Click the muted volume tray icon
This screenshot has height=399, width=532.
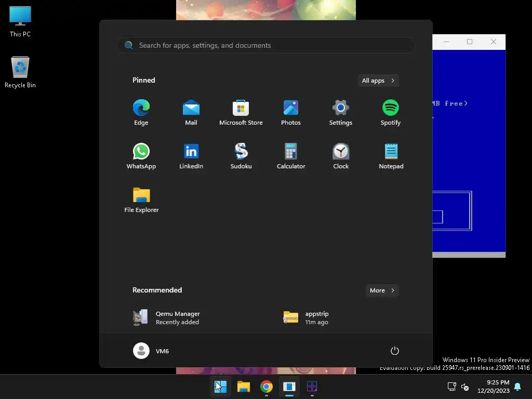coord(465,387)
